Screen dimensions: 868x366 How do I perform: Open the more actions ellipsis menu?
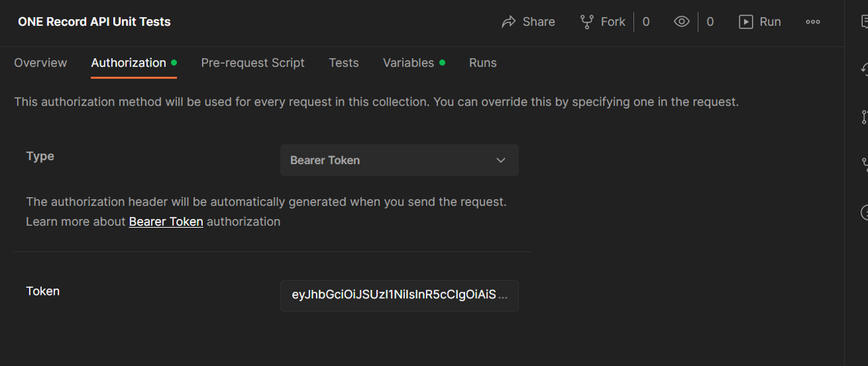tap(813, 22)
